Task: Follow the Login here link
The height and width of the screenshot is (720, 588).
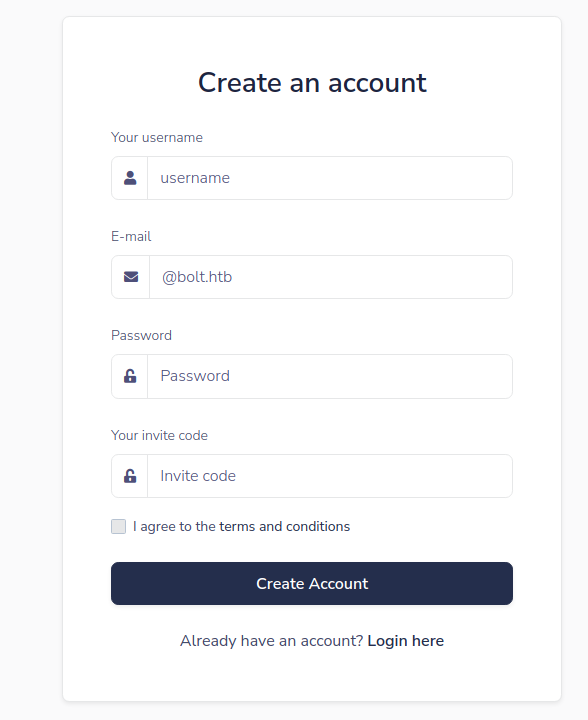Action: [406, 641]
